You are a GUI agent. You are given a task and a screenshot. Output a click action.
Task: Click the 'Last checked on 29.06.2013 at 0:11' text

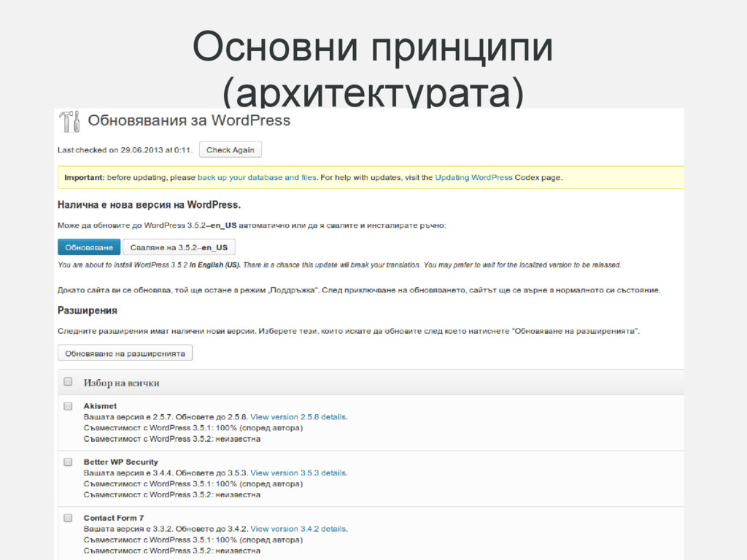(124, 150)
